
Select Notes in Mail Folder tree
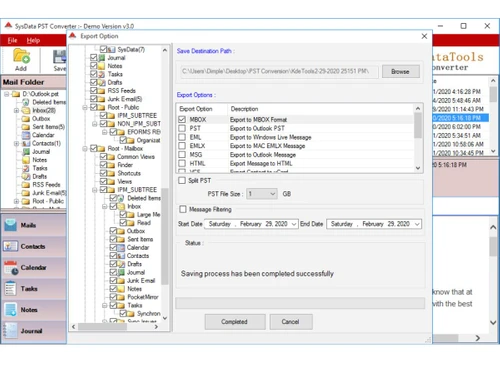[39, 160]
